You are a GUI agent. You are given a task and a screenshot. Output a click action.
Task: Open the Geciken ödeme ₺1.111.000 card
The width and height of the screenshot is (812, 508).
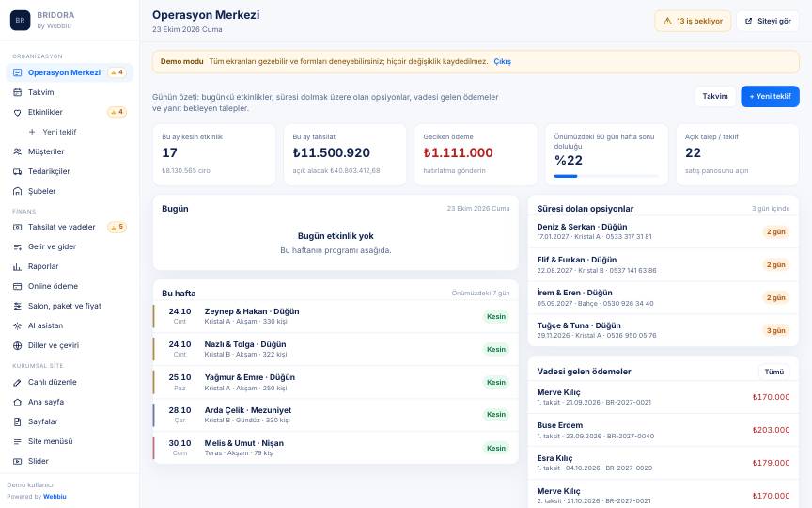[x=476, y=154]
